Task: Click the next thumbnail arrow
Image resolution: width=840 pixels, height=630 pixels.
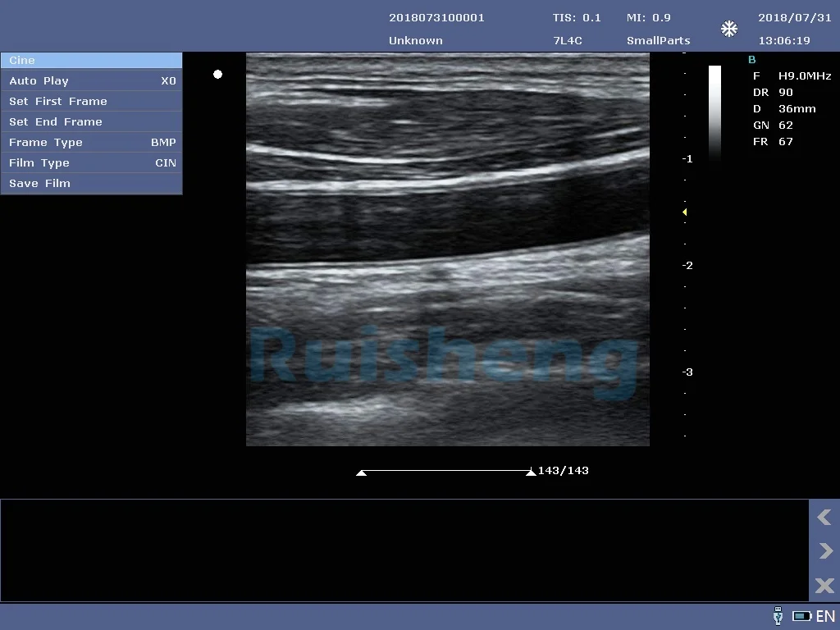Action: 824,550
